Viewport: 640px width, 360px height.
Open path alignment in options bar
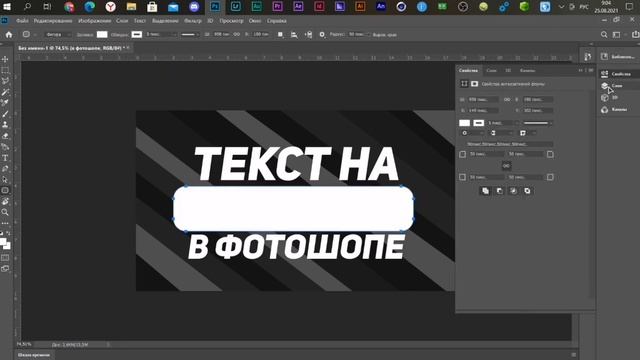[294, 35]
